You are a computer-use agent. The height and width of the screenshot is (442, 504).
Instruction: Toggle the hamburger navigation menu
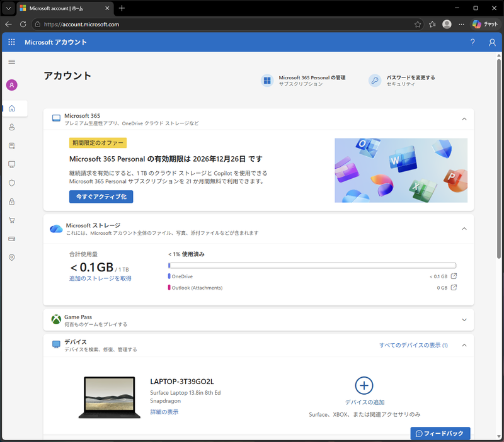[x=11, y=62]
